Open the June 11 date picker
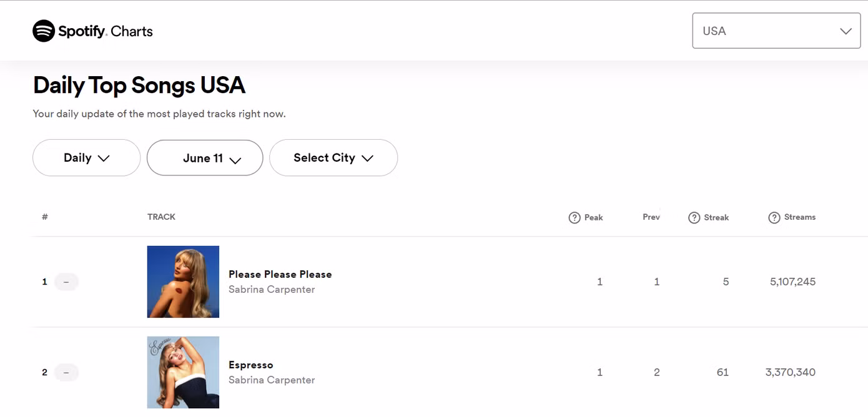 click(204, 158)
